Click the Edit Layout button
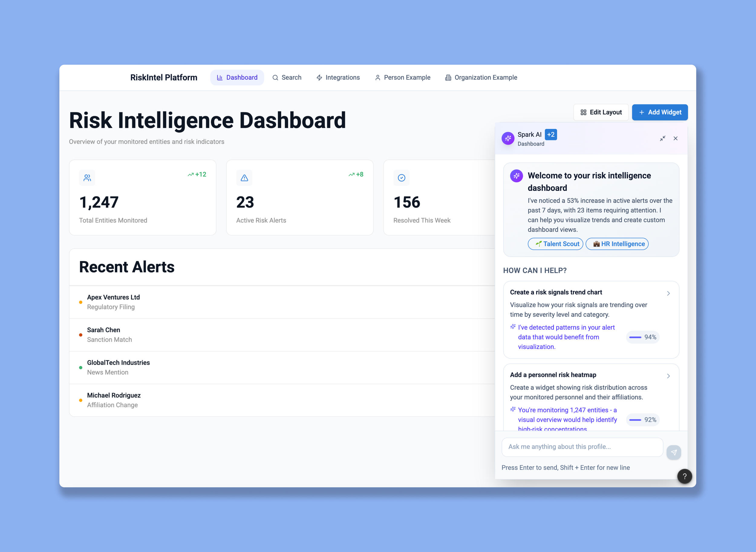 pos(601,112)
